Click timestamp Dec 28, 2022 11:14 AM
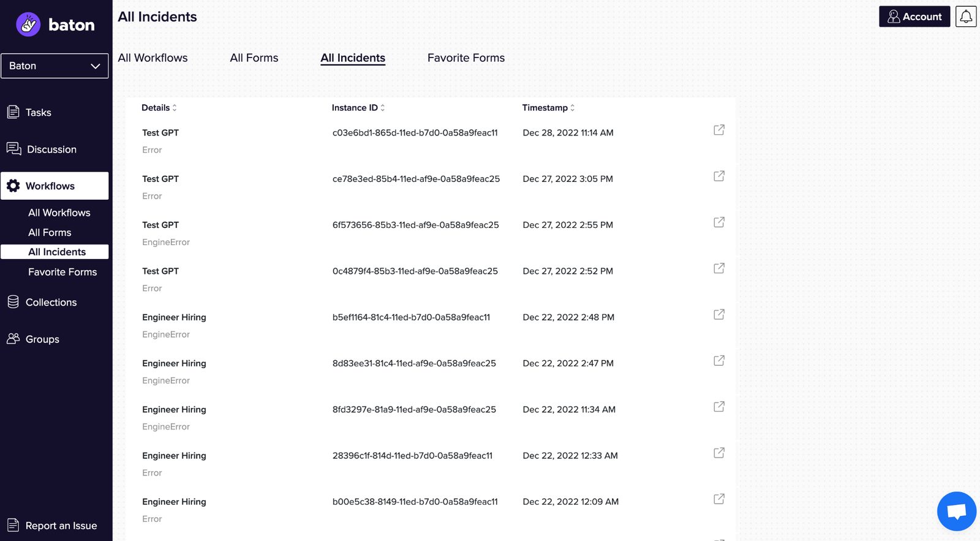980x541 pixels. pos(568,133)
